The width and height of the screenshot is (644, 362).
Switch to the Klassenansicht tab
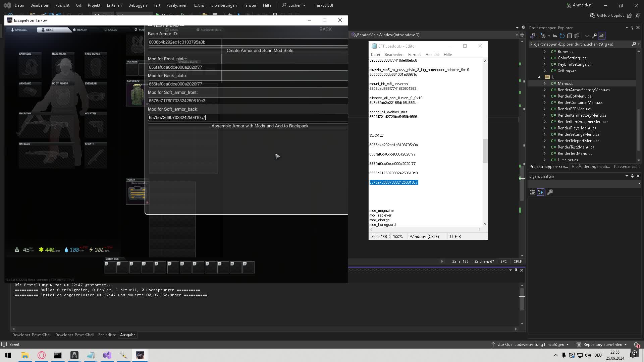pos(627,167)
